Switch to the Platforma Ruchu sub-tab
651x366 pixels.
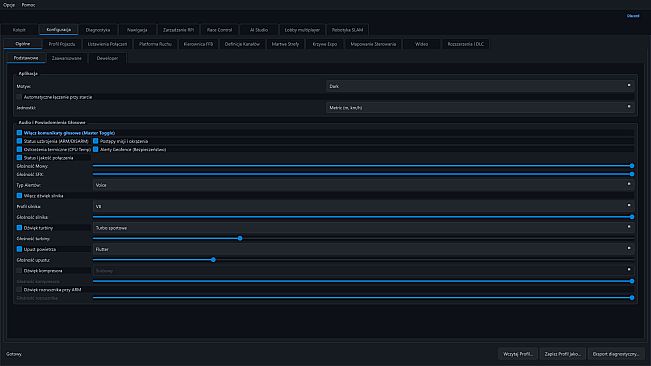[x=155, y=44]
